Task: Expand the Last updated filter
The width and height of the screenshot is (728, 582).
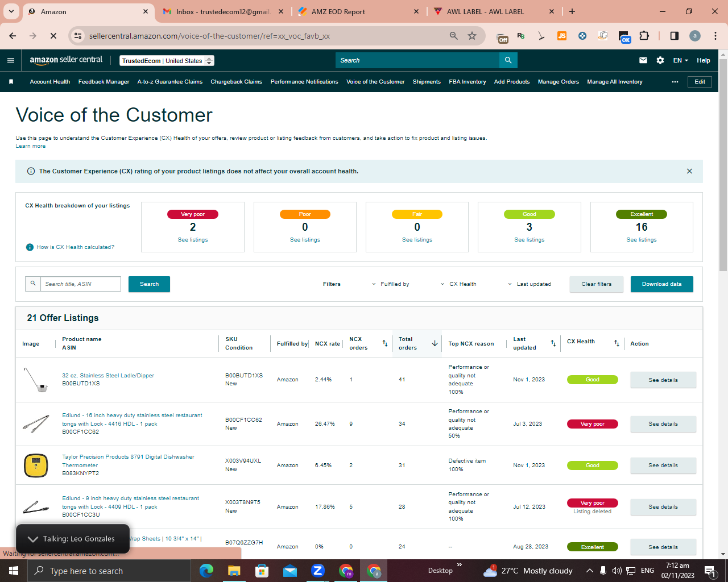Action: 530,284
